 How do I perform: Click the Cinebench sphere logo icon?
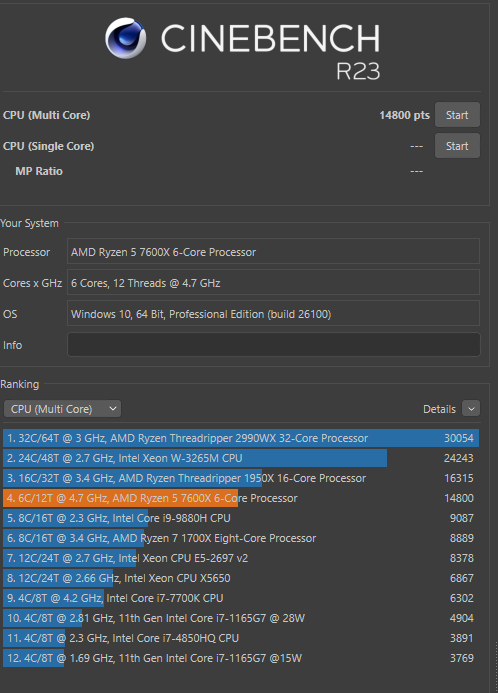click(125, 38)
